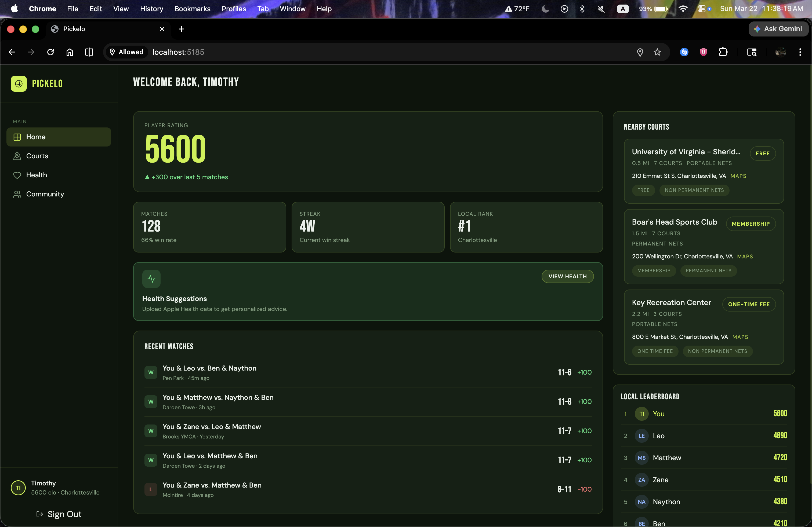The image size is (812, 527).
Task: Click the Pickelo logo icon
Action: (19, 83)
